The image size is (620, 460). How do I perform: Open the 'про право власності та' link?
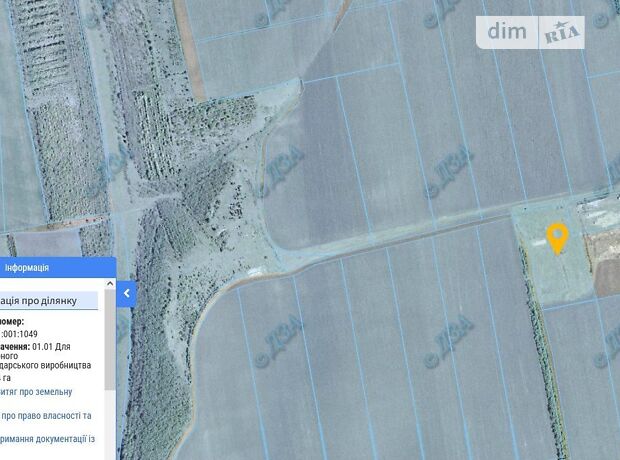click(46, 415)
